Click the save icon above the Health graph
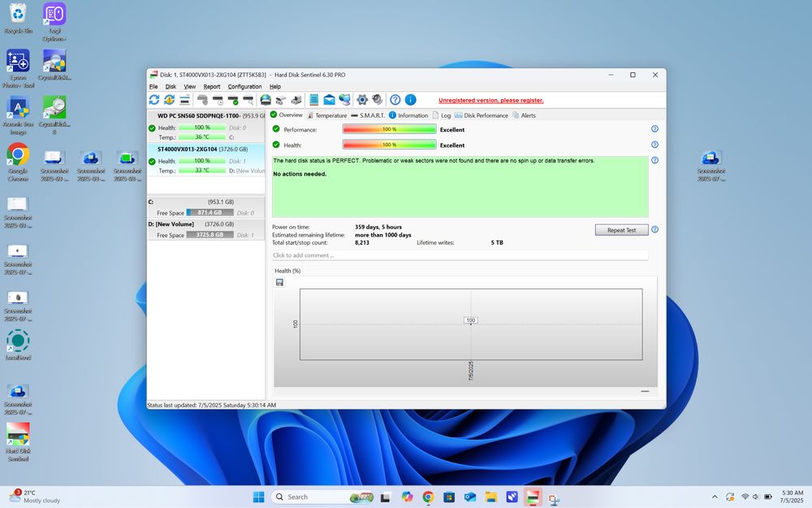 (279, 283)
